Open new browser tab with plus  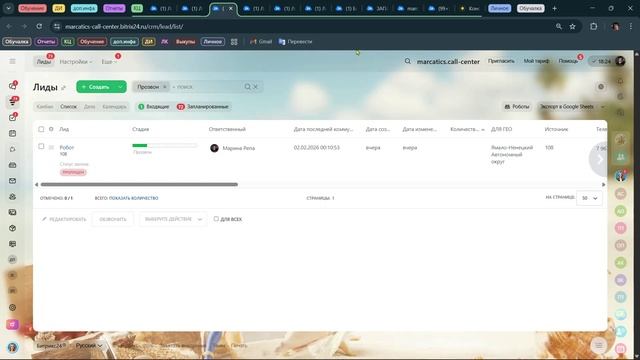click(554, 8)
